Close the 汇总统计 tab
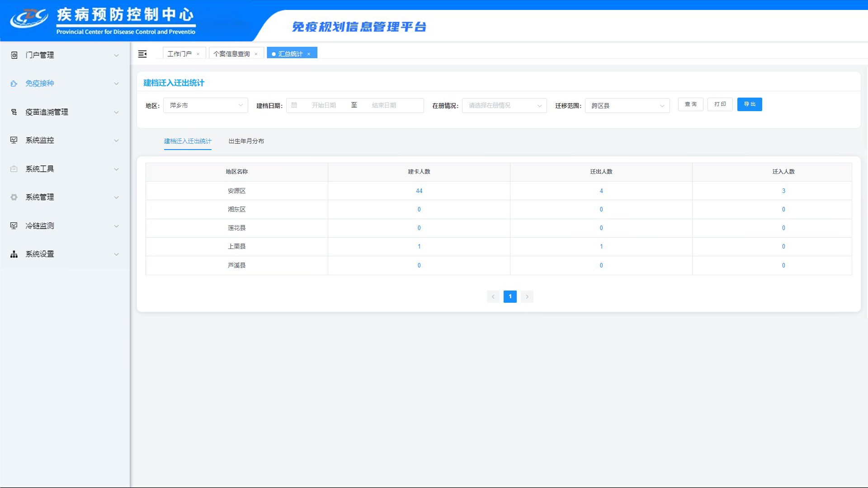This screenshot has width=868, height=488. pyautogui.click(x=309, y=54)
